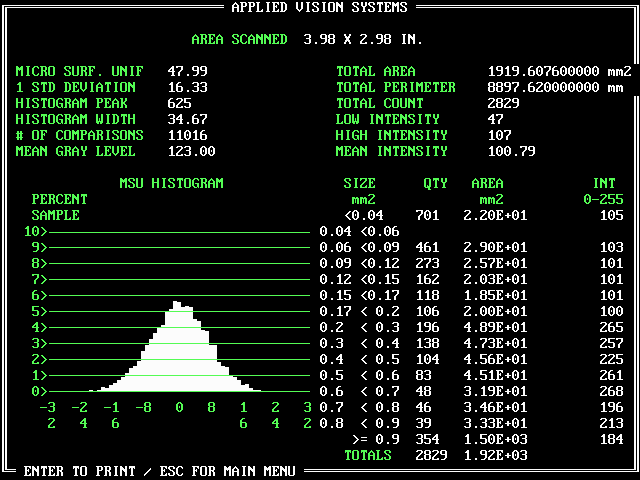The width and height of the screenshot is (640, 480).
Task: Select area value 1.50E+03
Action: [x=496, y=439]
